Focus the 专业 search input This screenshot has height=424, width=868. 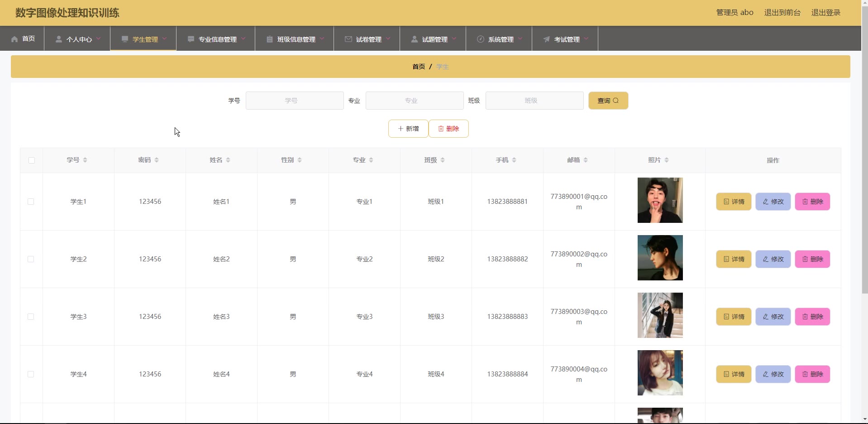coord(415,101)
